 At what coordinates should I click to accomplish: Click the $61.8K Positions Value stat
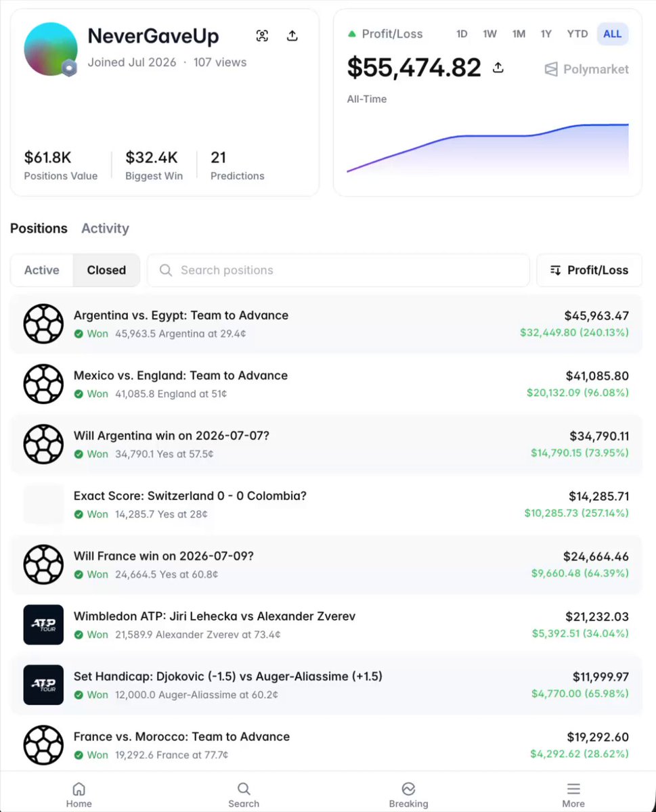point(61,165)
